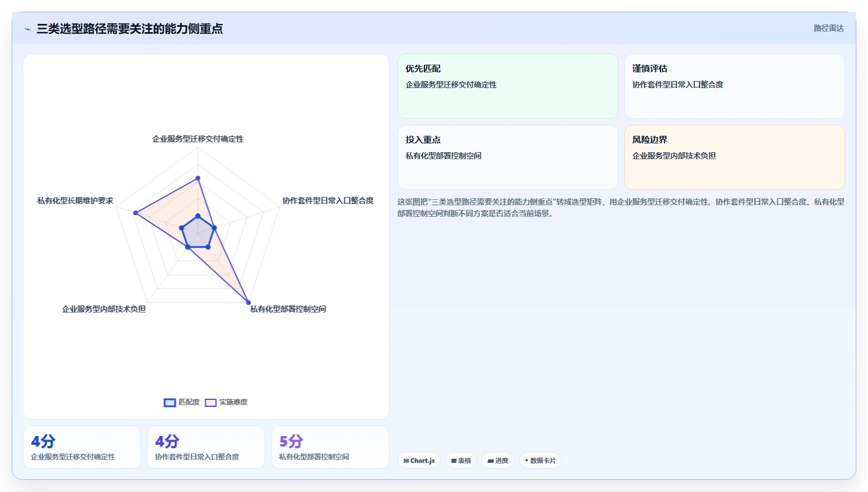
Task: Click the radar axis label 私有化型长期维护要求
Action: click(x=75, y=201)
